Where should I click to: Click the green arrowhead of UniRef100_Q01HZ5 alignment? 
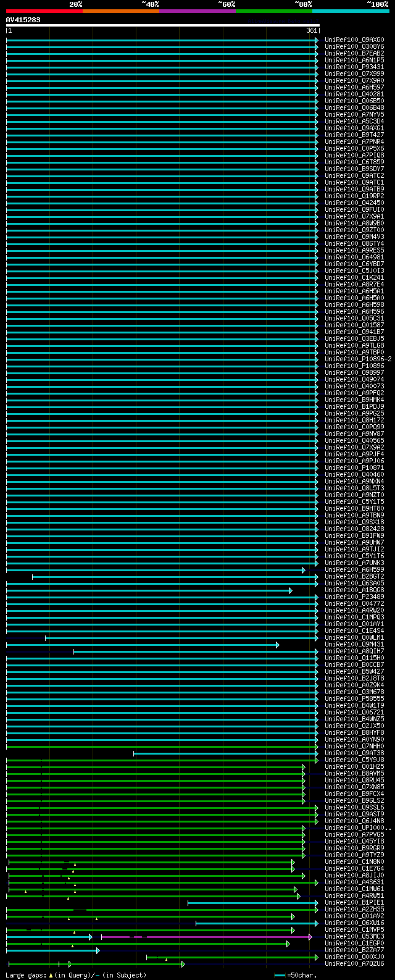click(304, 767)
